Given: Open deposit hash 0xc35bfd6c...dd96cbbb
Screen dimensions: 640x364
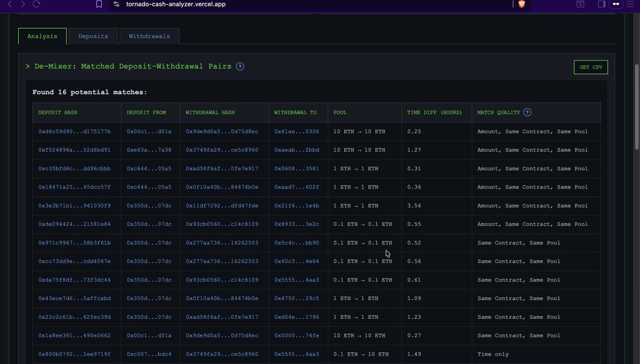Looking at the screenshot, I should tap(75, 168).
